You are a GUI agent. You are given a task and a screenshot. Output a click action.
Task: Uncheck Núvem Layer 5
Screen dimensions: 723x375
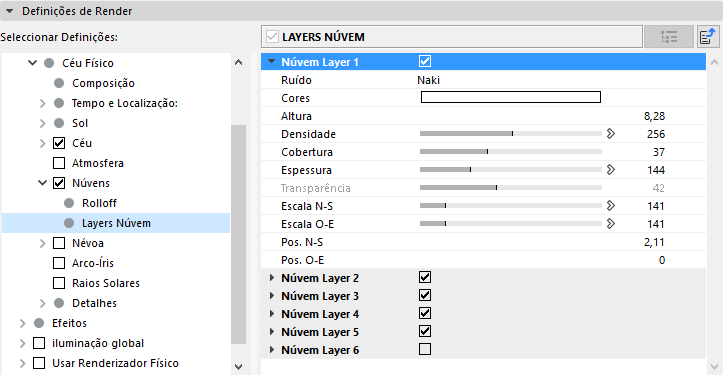[x=425, y=331]
